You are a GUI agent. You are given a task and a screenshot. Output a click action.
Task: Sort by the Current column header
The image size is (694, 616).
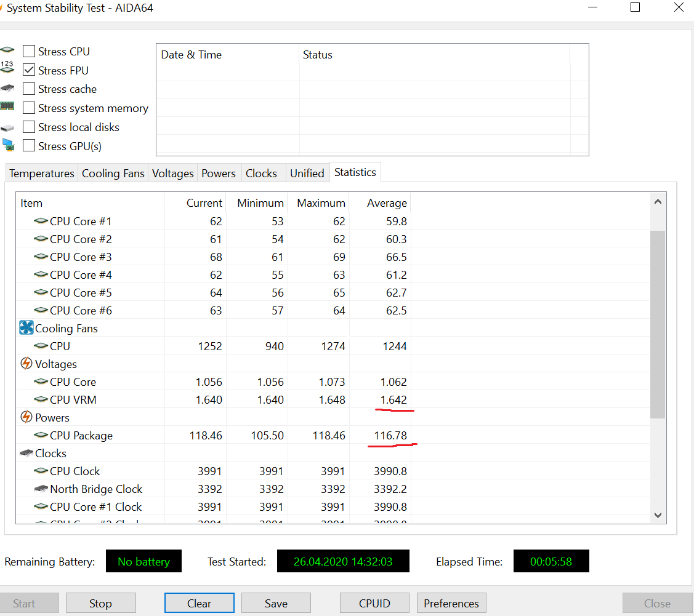[195, 203]
